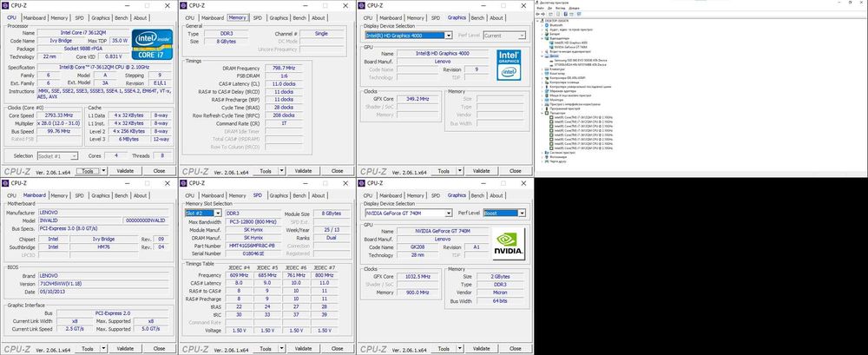Open display device dropdown showing Intel(R) HD Graphics 4000

click(449, 36)
